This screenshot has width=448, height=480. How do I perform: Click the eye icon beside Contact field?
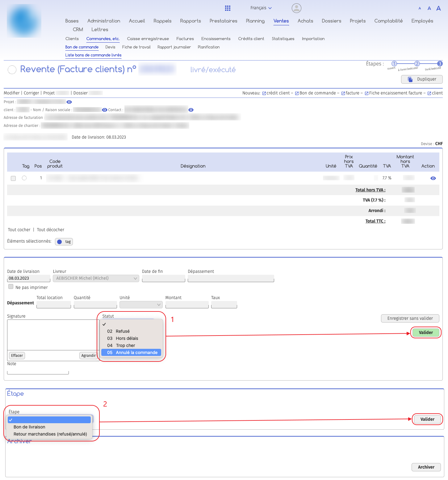191,110
